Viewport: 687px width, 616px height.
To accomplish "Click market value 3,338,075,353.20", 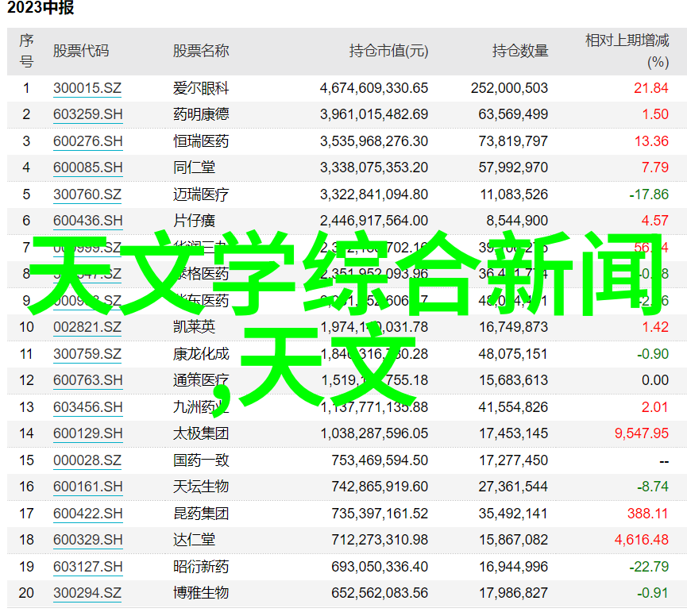I will click(374, 167).
